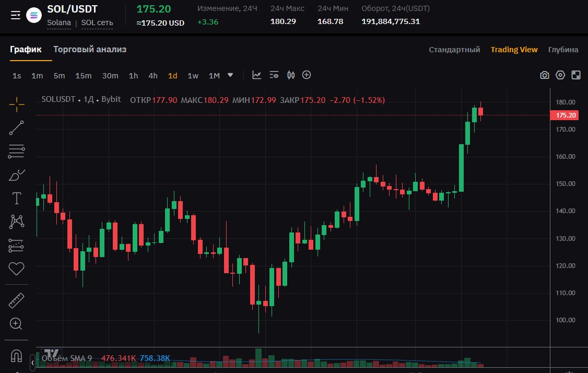
Task: Set timeframe to 1M (one month)
Action: (x=214, y=75)
